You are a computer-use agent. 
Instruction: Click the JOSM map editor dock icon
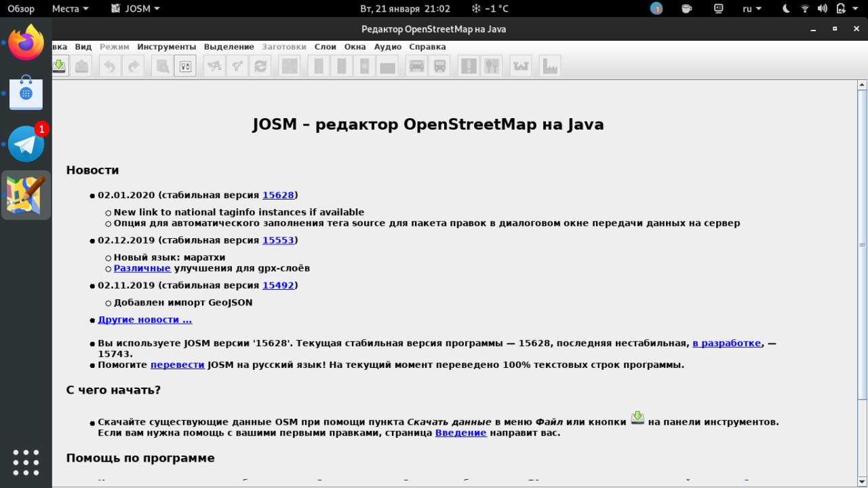(x=26, y=195)
